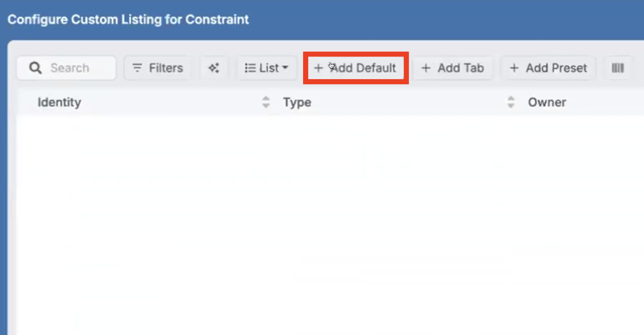Click the magnifying glass search icon
The image size is (644, 335).
[35, 68]
